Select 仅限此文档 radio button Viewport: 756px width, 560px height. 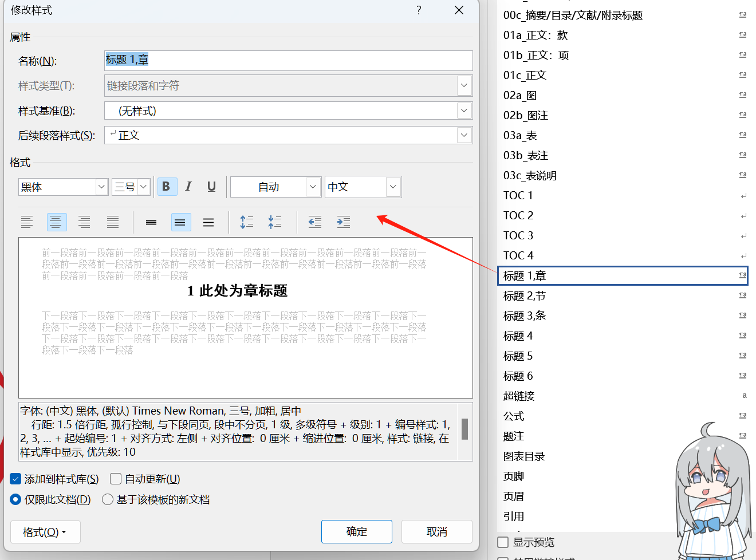(15, 499)
